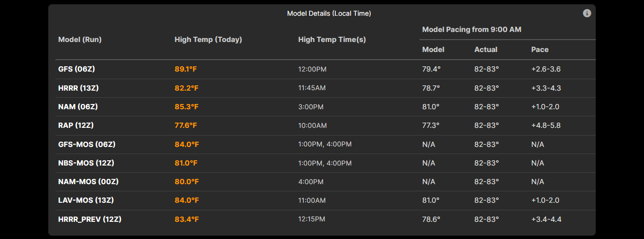Click the info icon in top-right corner
The image size is (644, 239).
[587, 13]
